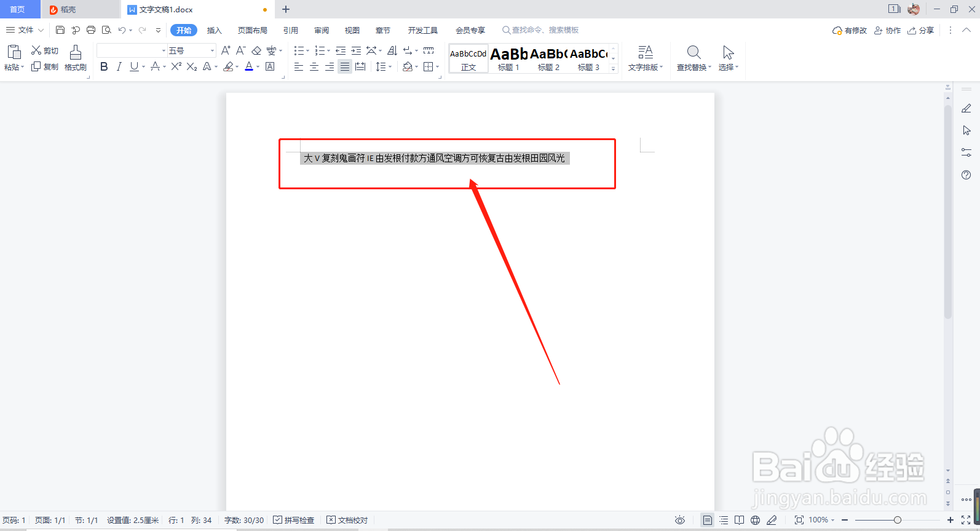
Task: Open the font size 五号 dropdown
Action: click(213, 50)
